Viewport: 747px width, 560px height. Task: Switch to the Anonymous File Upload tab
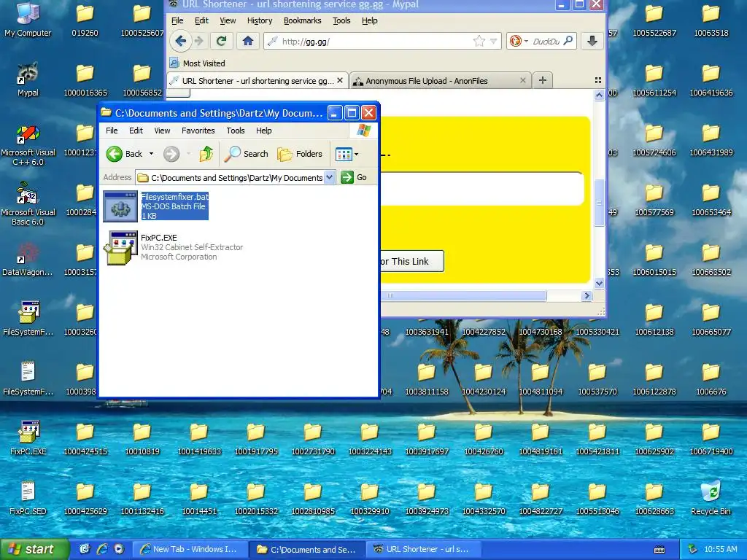pos(438,81)
